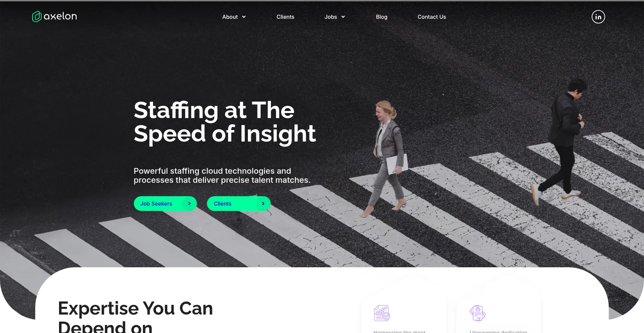The height and width of the screenshot is (333, 644).
Task: Click the green Clients hero button
Action: pyautogui.click(x=239, y=204)
